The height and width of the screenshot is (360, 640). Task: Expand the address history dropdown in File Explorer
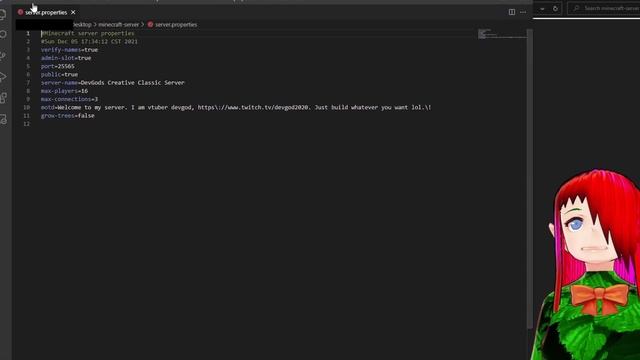pyautogui.click(x=542, y=9)
